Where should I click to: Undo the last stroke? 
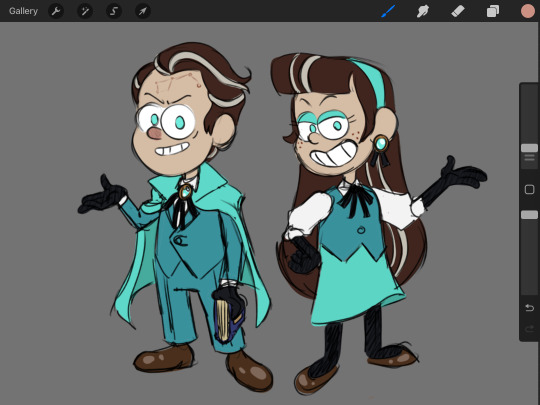coord(529,308)
